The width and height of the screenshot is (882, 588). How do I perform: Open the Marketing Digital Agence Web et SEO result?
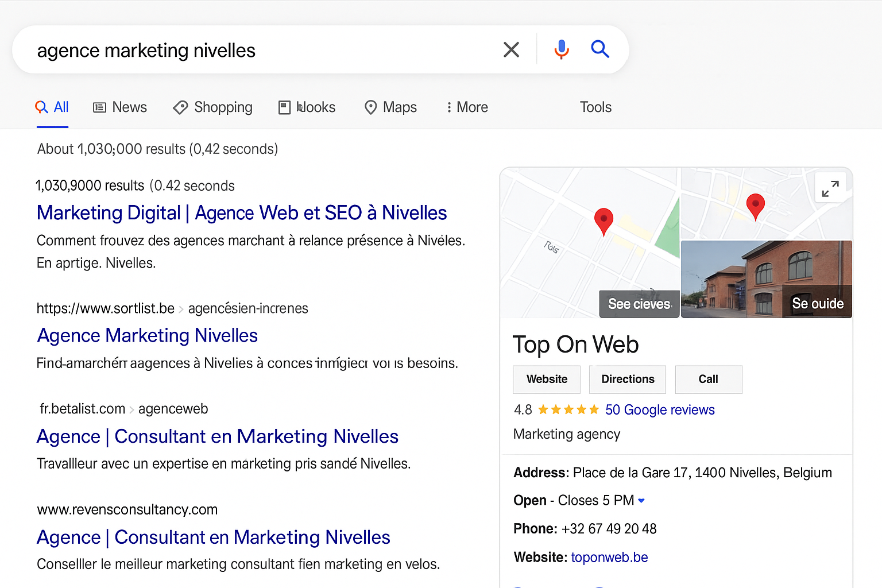pos(242,213)
